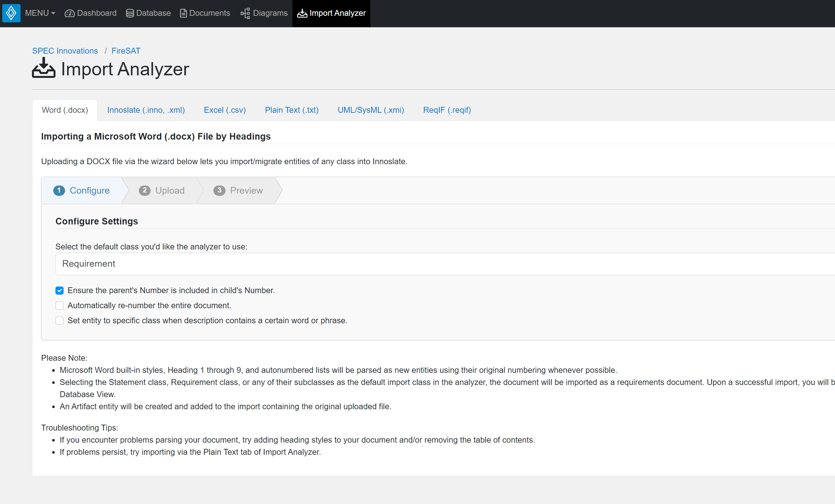The width and height of the screenshot is (835, 504).
Task: Click the large Import Analyzer header icon
Action: tap(43, 68)
